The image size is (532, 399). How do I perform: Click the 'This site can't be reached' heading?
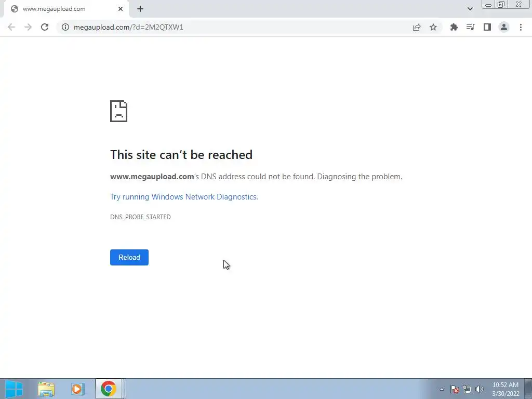click(181, 155)
